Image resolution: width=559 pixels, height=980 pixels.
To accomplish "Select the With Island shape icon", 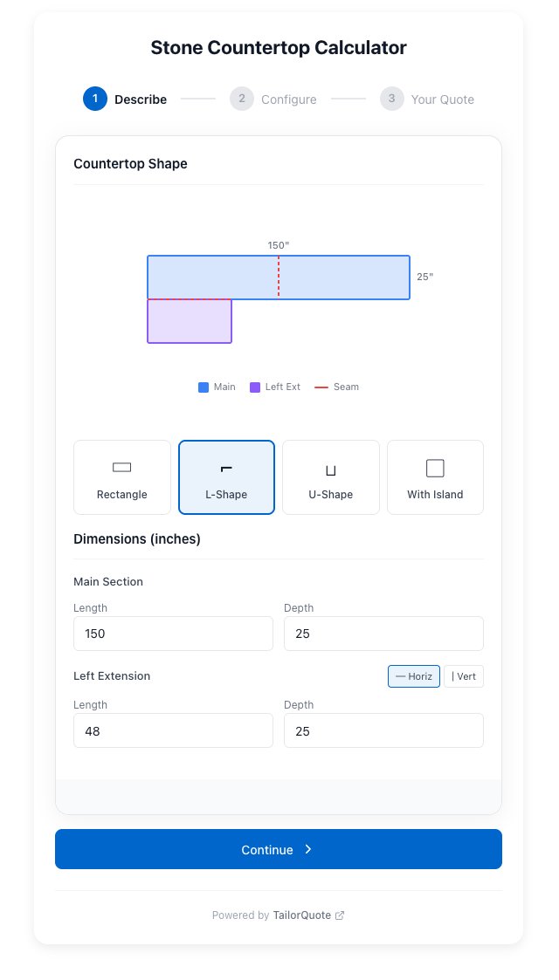I will (435, 469).
